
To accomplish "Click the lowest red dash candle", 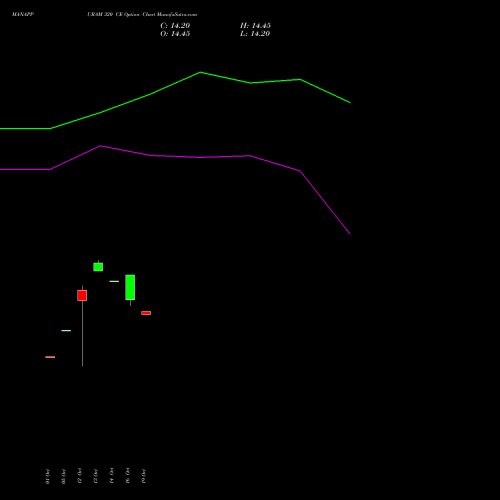I will pyautogui.click(x=50, y=357).
